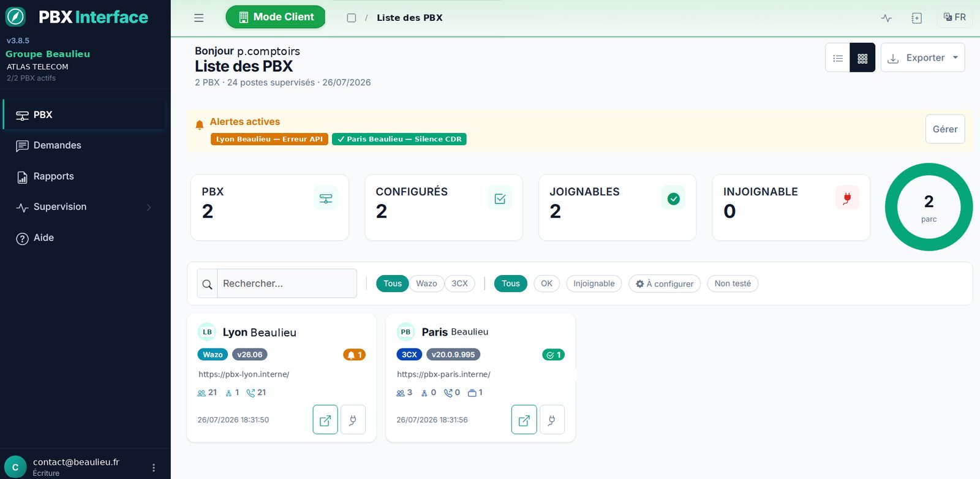Open Demandes in the sidebar
Viewport: 980px width, 479px height.
pos(84,145)
